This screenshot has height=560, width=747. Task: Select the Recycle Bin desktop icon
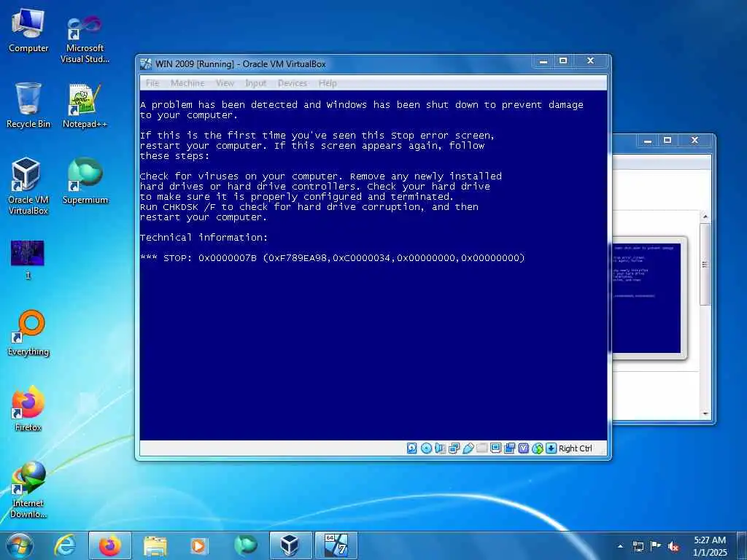pyautogui.click(x=28, y=106)
